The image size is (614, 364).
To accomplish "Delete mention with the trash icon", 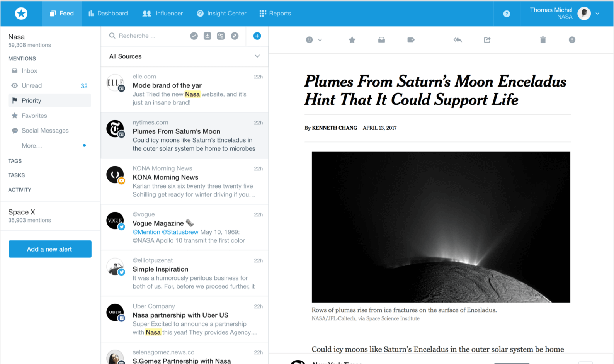I will click(x=543, y=40).
